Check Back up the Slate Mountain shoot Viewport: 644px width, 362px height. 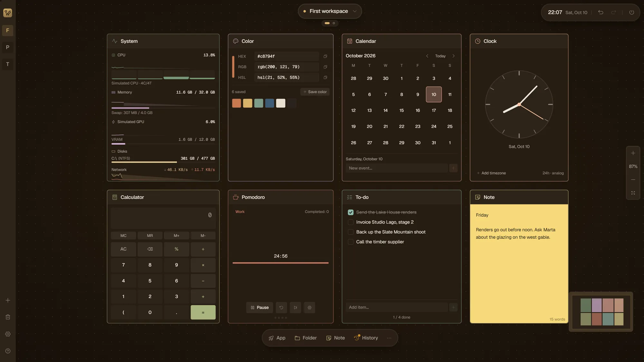[351, 232]
